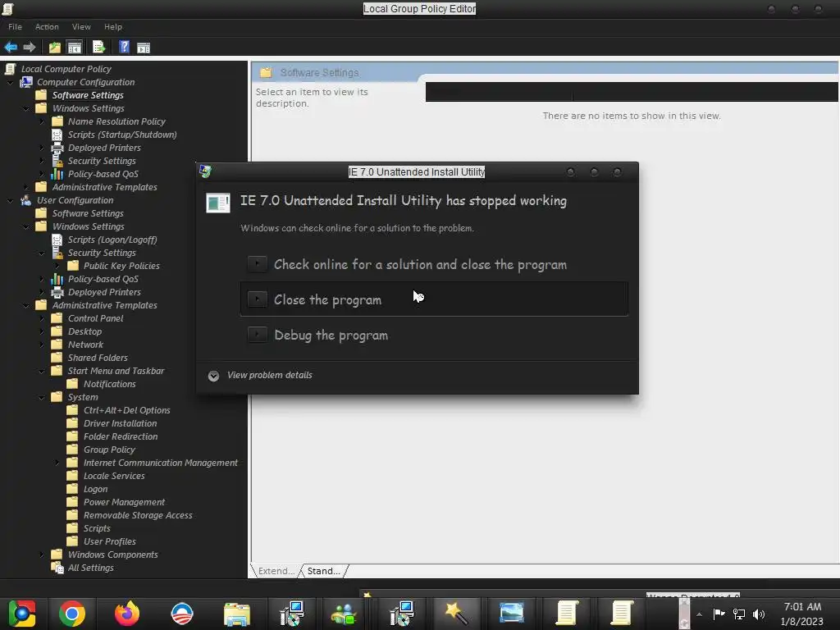Select Scripts (Startup/Shutdown) item
Image resolution: width=840 pixels, height=630 pixels.
coord(122,135)
